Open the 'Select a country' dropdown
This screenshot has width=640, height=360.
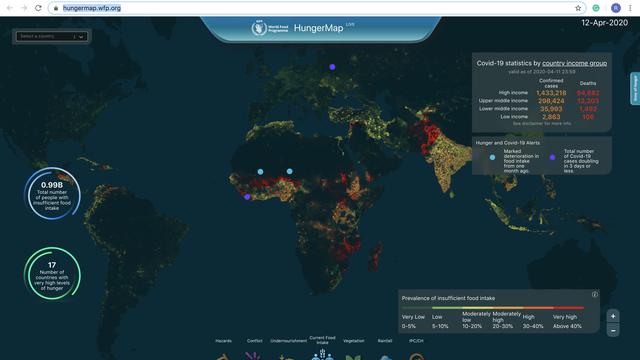[51, 36]
